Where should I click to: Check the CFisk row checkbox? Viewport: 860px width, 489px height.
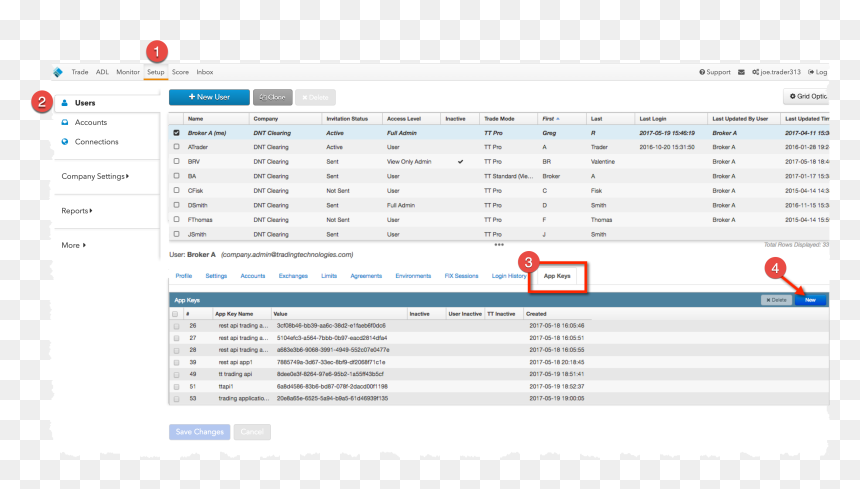tap(176, 190)
